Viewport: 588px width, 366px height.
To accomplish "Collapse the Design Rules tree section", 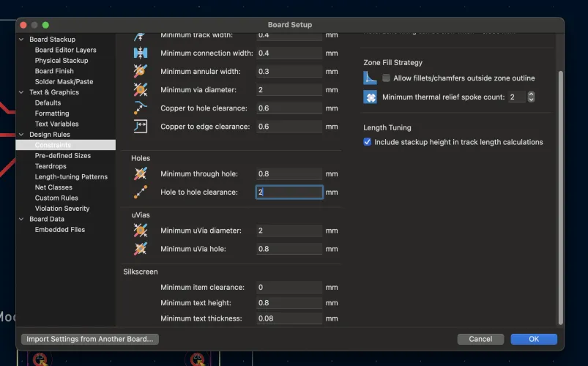I will click(x=21, y=134).
